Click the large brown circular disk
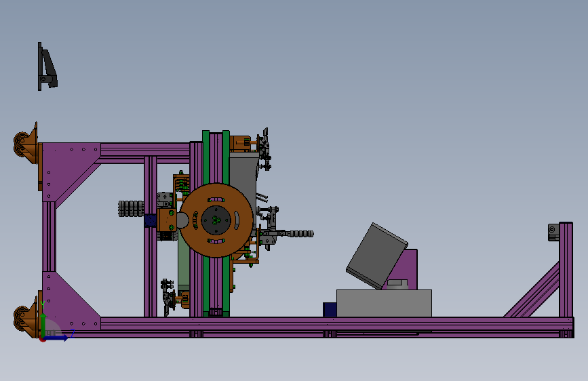The width and height of the screenshot is (588, 381). coord(216,220)
